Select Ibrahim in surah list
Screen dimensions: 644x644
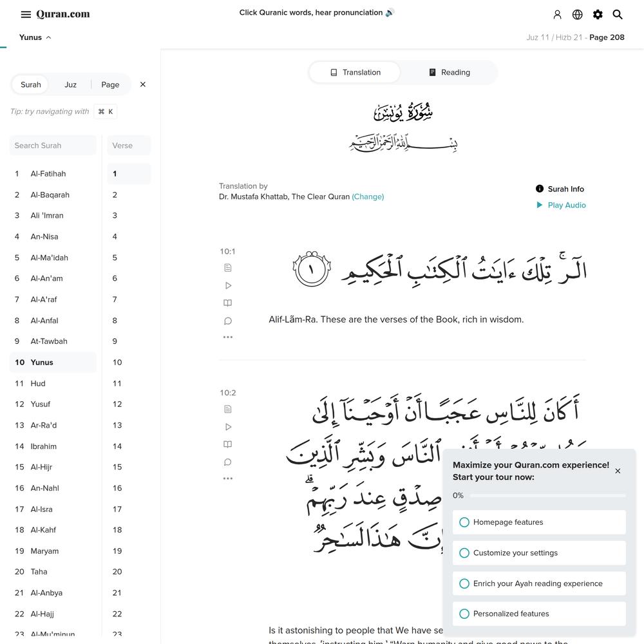(x=53, y=446)
